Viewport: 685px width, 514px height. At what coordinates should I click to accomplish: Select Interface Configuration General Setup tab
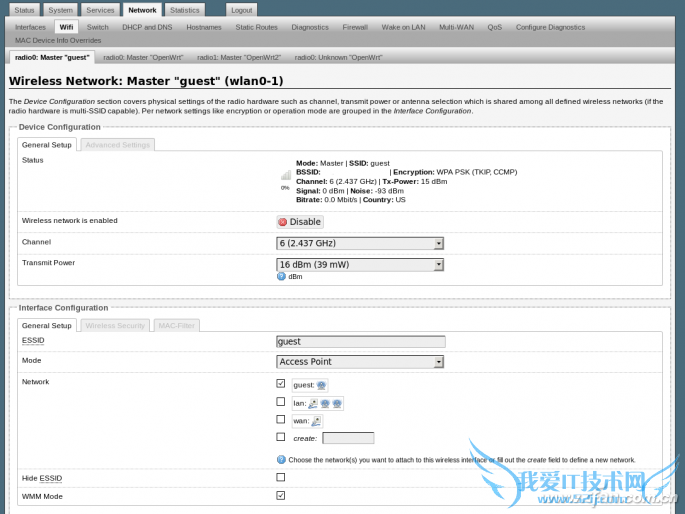point(47,326)
